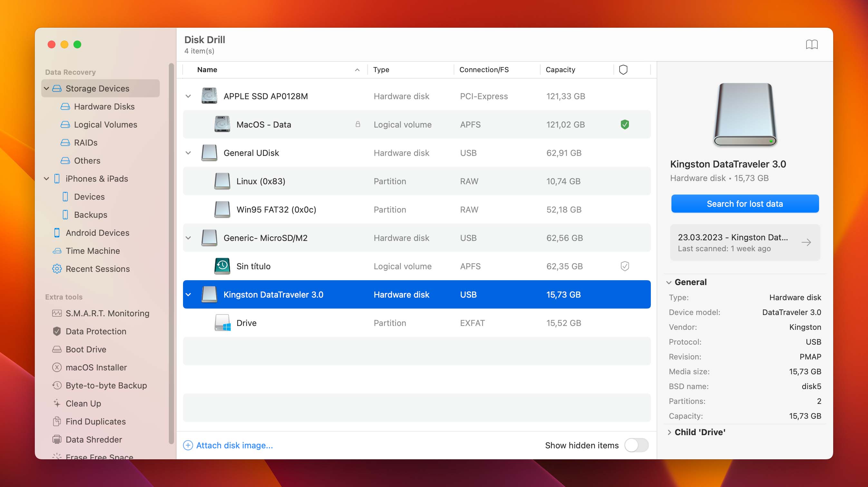Viewport: 868px width, 487px height.
Task: Click the disk5 BSD name value
Action: coord(811,386)
